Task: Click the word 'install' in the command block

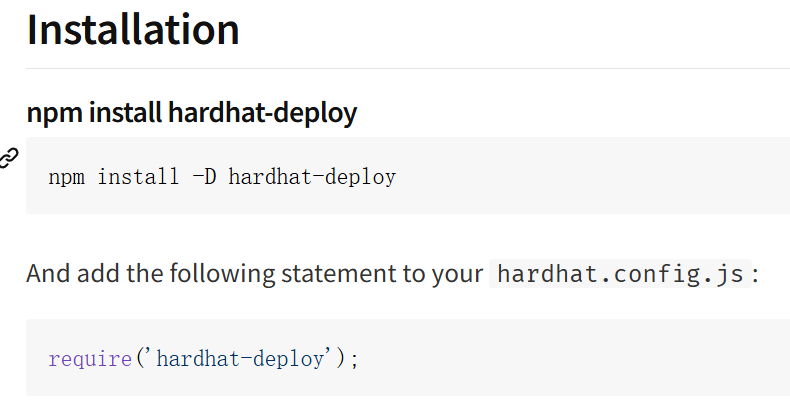Action: pos(138,176)
